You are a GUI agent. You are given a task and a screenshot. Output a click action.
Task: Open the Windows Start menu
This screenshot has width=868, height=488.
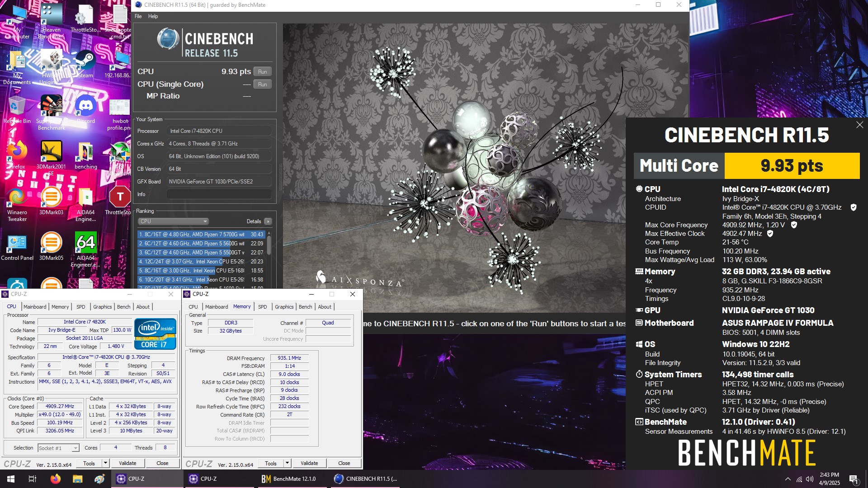(x=11, y=479)
